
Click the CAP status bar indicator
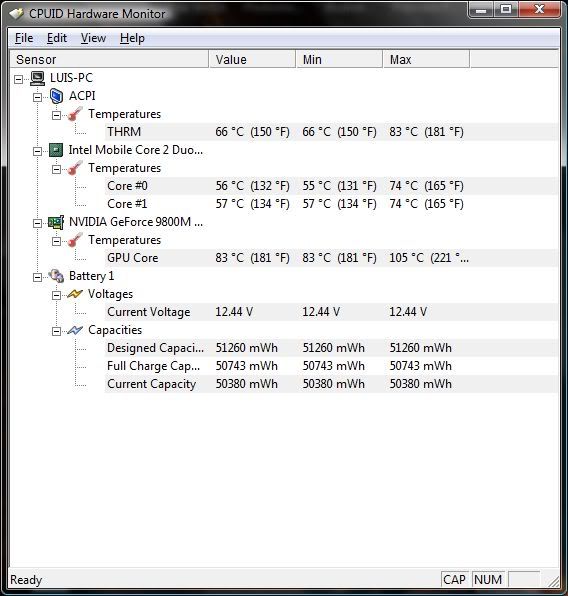coord(454,579)
